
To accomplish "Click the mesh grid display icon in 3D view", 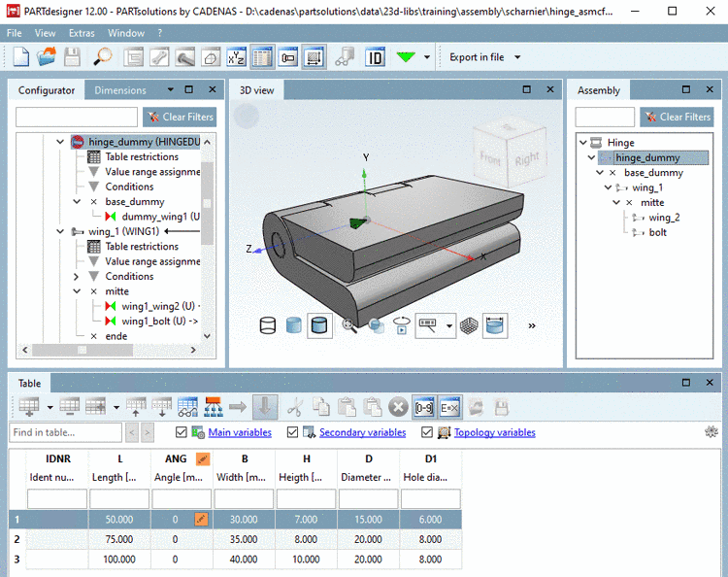I will (469, 326).
